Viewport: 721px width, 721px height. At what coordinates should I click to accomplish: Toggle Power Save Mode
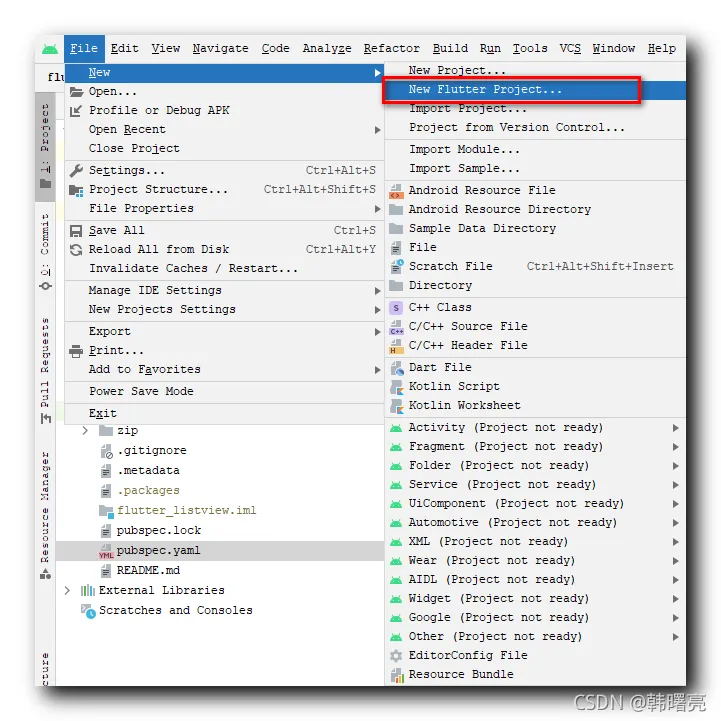point(224,392)
